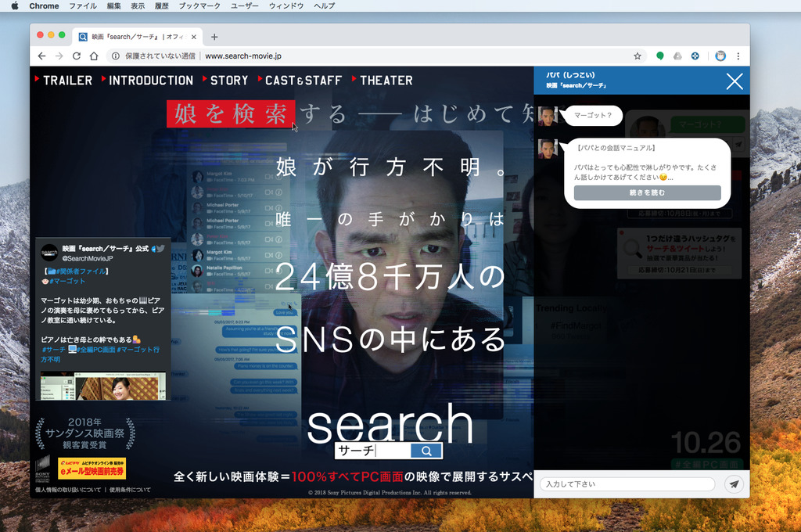Open the ファイル menu

click(83, 5)
